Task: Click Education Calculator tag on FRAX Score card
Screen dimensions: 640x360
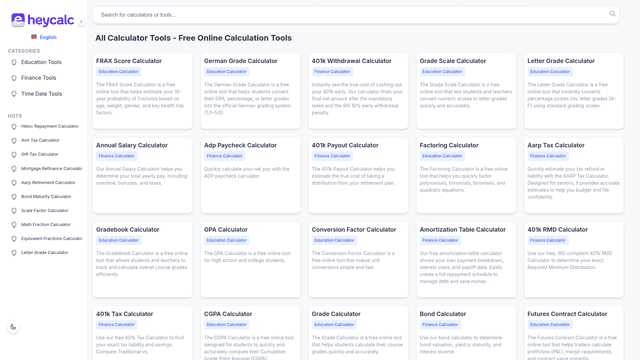Action: pos(118,71)
